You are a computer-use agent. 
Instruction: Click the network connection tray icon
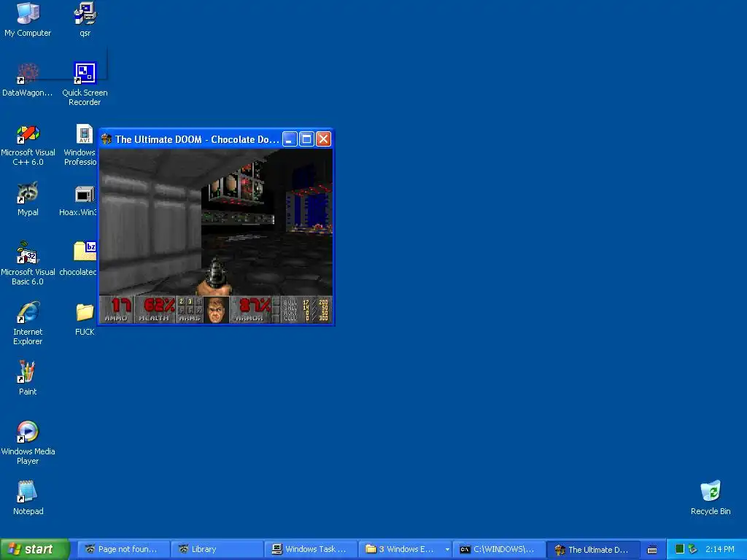(693, 549)
